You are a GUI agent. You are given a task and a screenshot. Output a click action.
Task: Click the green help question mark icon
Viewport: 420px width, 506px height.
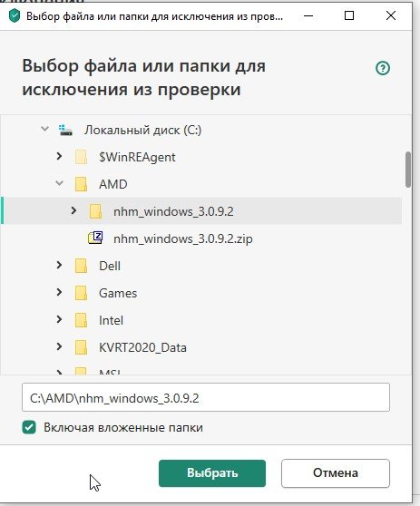coord(383,68)
